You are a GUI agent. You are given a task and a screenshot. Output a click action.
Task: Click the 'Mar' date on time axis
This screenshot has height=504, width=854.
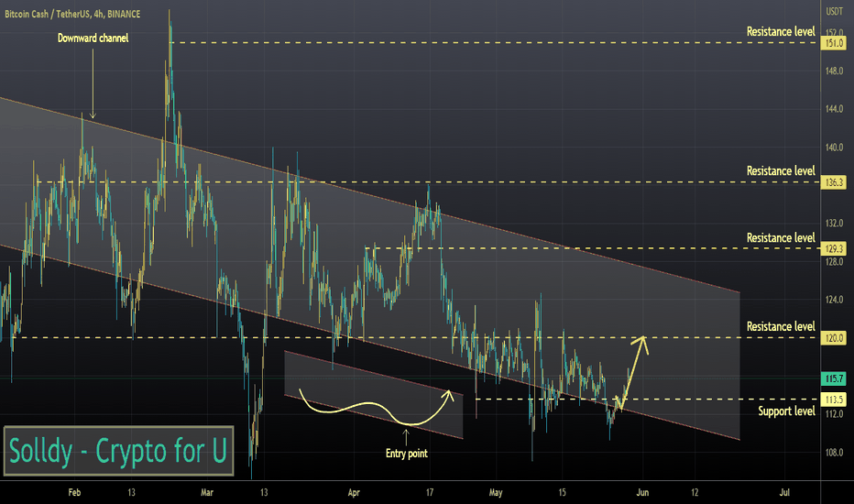(207, 493)
